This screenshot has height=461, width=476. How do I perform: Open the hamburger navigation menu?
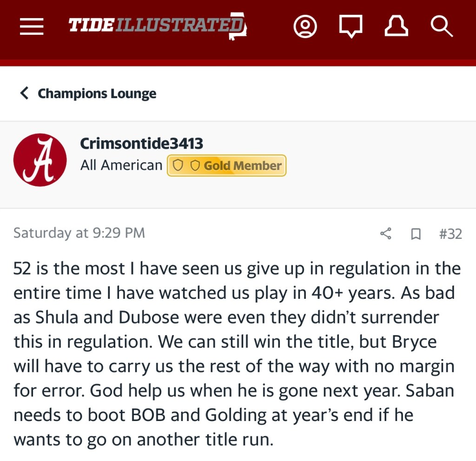(32, 26)
